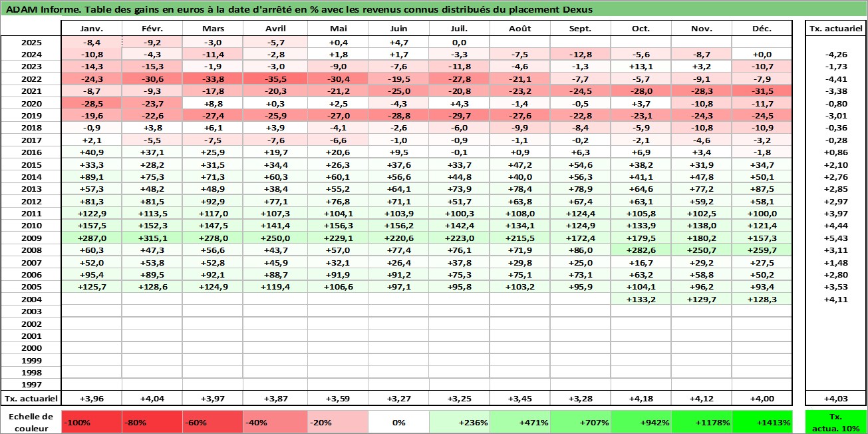868x434 pixels.
Task: Click the 'Sept.' column header
Action: point(580,29)
